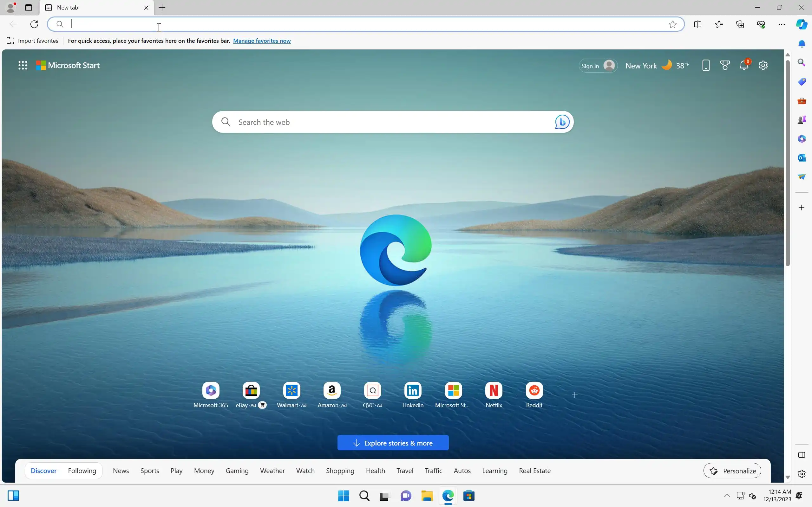The image size is (812, 507).
Task: Open the Outlook sidebar icon
Action: (x=802, y=157)
